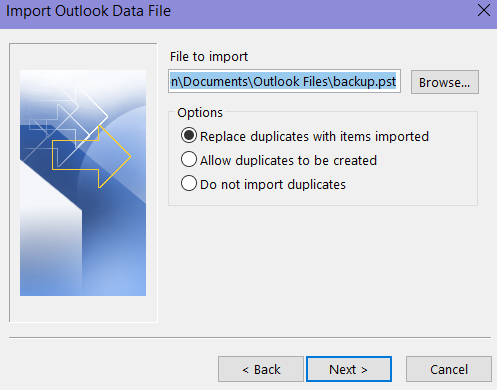Go Back to previous wizard step
The width and height of the screenshot is (497, 390).
[261, 369]
